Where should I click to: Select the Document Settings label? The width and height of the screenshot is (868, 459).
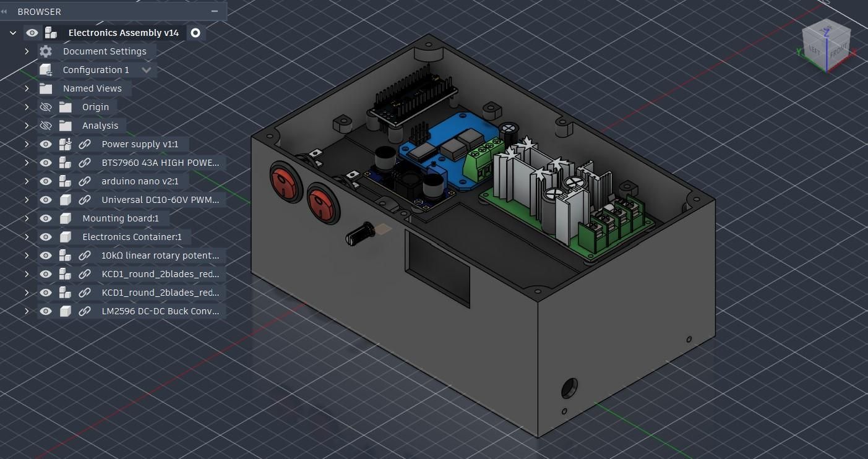coord(105,51)
